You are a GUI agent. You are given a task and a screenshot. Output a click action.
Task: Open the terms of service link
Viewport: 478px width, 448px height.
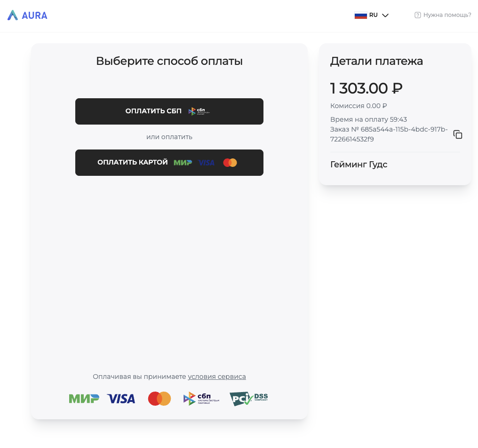(x=217, y=377)
